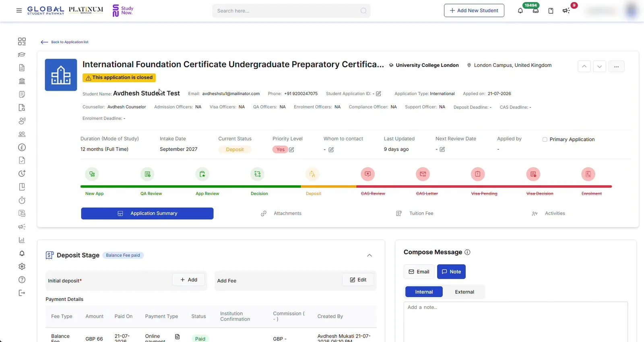Tick the Primary Application checkbox
The height and width of the screenshot is (342, 644).
click(545, 139)
